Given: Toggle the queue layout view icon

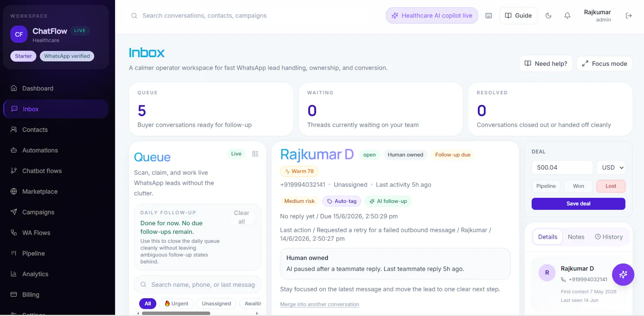Looking at the screenshot, I should pyautogui.click(x=255, y=154).
